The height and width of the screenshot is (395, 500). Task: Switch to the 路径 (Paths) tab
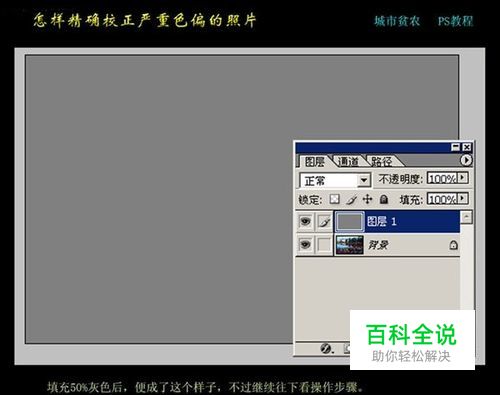382,162
